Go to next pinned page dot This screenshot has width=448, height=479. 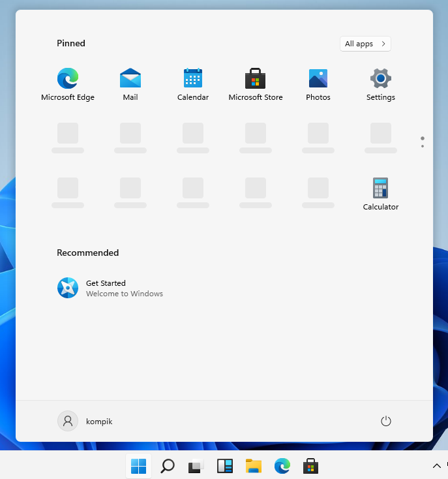point(423,146)
